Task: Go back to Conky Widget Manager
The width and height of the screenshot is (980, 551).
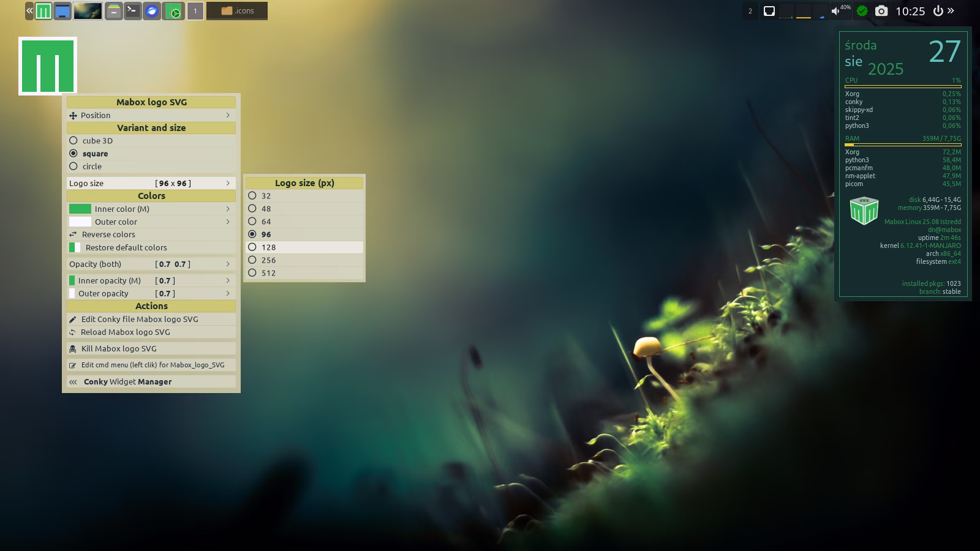Action: coord(127,382)
